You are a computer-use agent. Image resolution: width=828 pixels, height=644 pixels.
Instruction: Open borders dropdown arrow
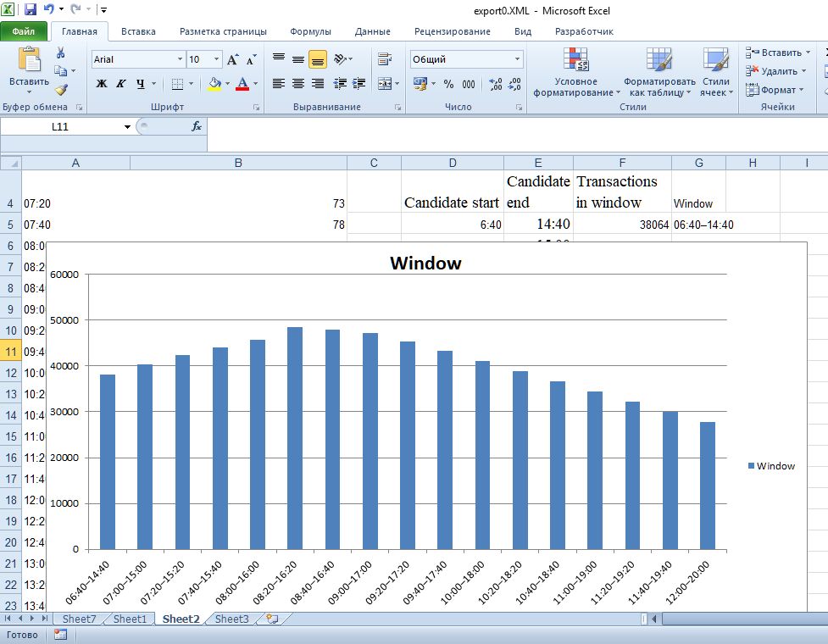click(192, 83)
